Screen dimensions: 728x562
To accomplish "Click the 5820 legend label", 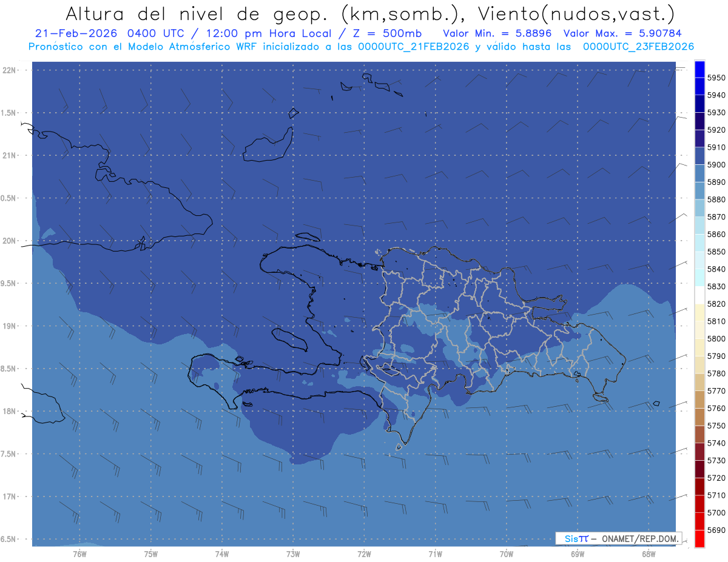I will [716, 304].
